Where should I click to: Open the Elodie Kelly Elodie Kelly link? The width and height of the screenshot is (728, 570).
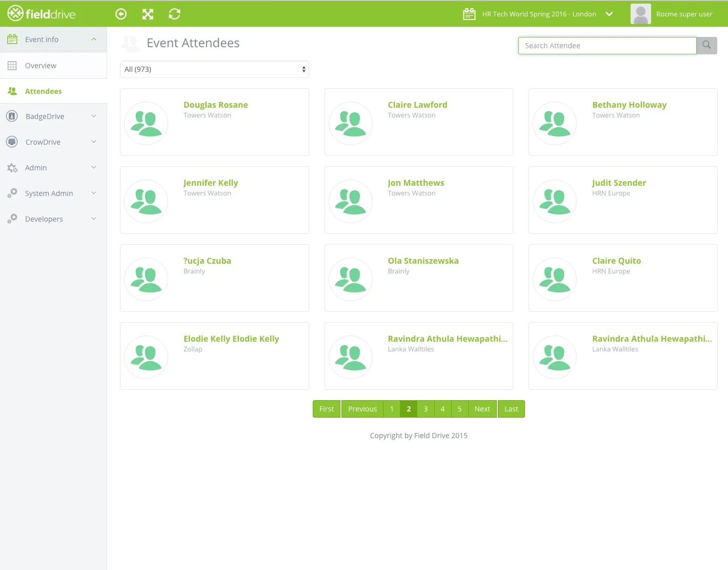(x=231, y=339)
